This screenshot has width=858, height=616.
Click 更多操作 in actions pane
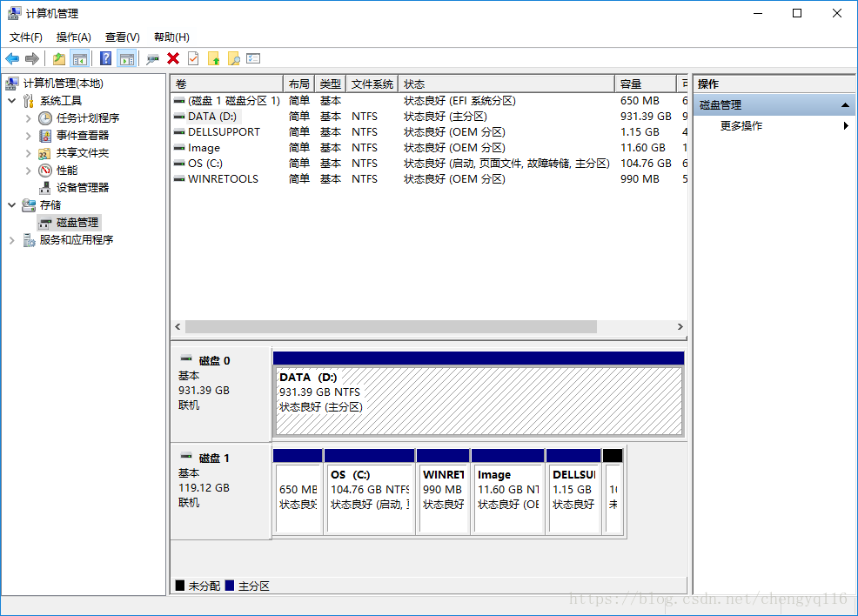(x=741, y=126)
